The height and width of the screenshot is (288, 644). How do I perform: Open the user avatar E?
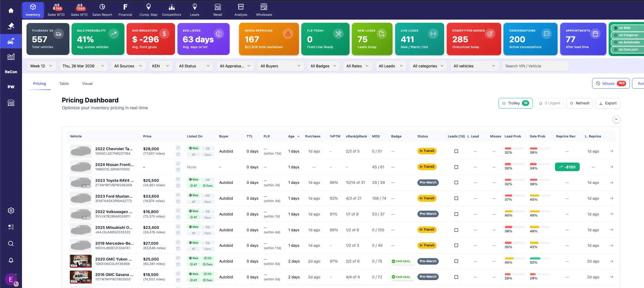(x=11, y=279)
